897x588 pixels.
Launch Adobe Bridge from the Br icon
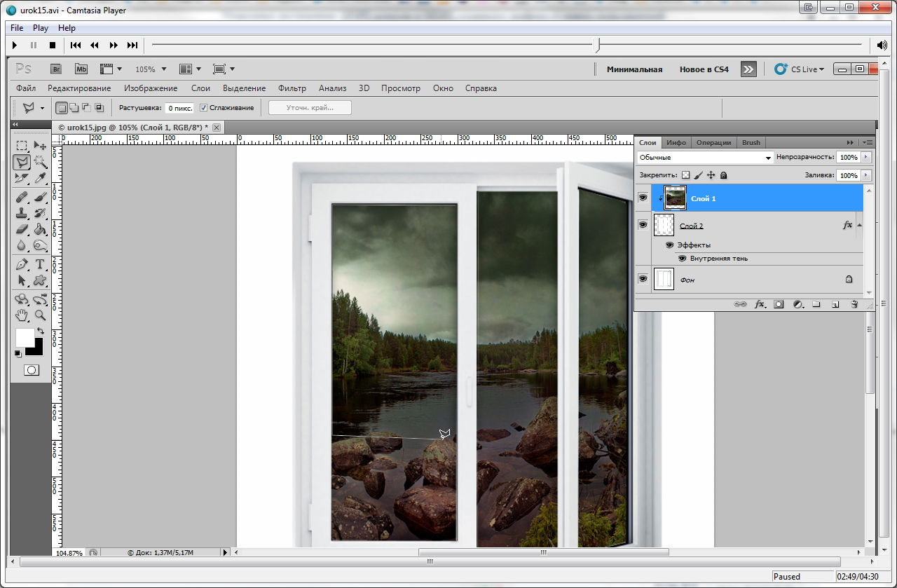pos(57,69)
